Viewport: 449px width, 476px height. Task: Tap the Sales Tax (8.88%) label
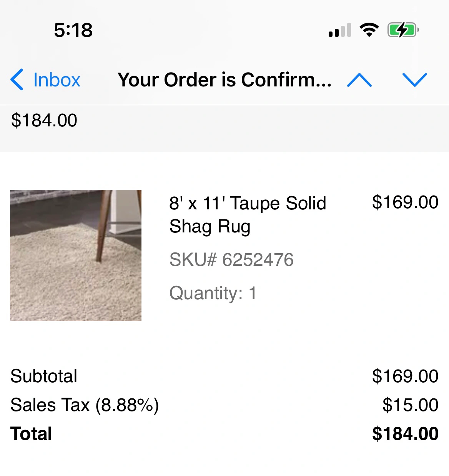click(85, 405)
